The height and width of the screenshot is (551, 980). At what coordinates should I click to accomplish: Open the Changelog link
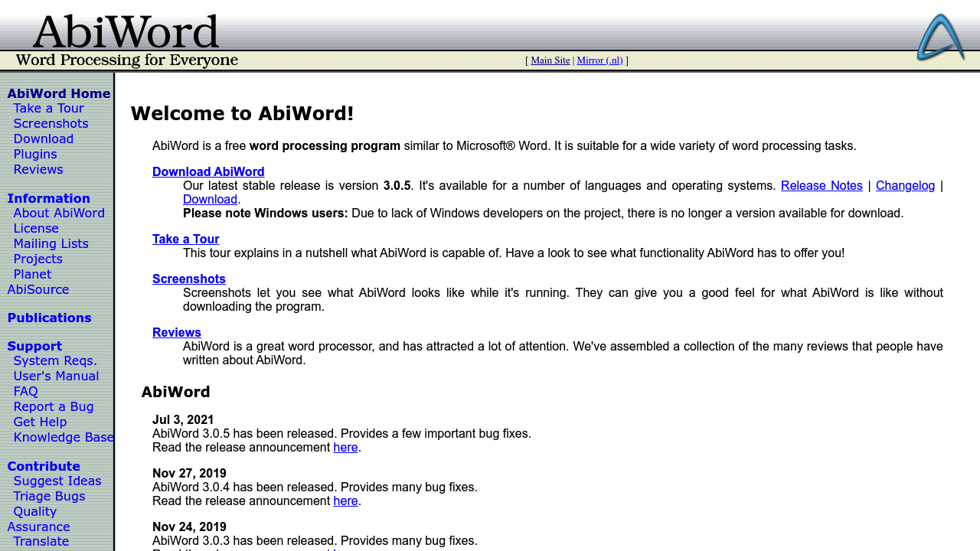(905, 185)
